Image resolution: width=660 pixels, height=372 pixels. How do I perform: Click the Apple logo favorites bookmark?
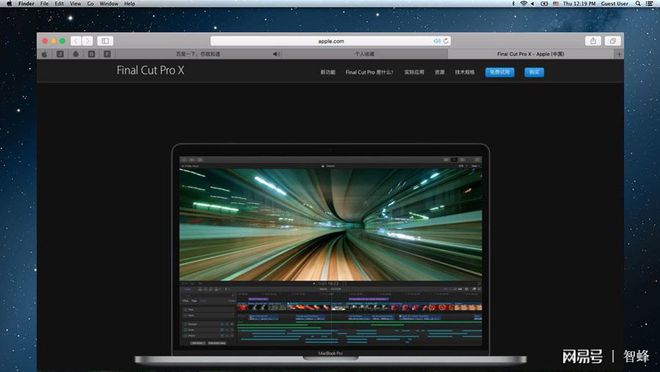click(x=45, y=54)
